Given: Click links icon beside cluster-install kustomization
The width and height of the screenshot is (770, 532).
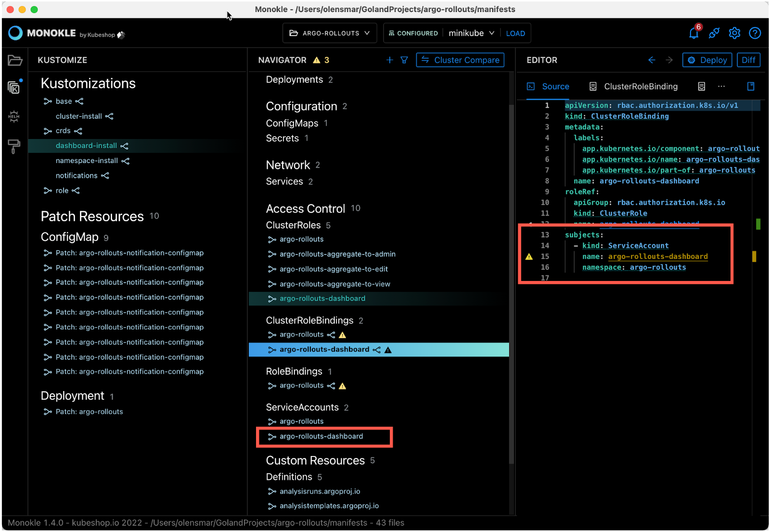Looking at the screenshot, I should (x=109, y=116).
